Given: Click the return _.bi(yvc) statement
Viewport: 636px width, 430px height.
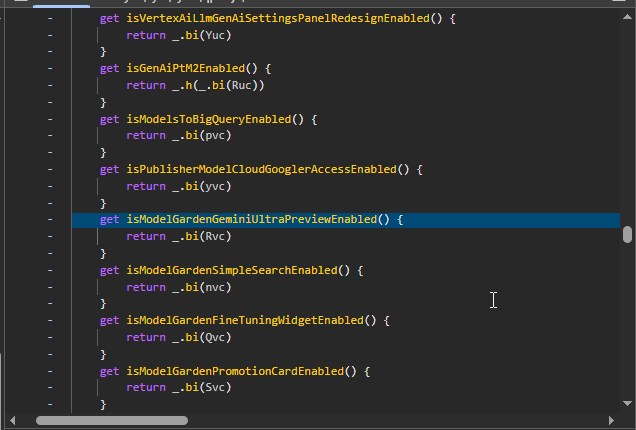Looking at the screenshot, I should 179,186.
